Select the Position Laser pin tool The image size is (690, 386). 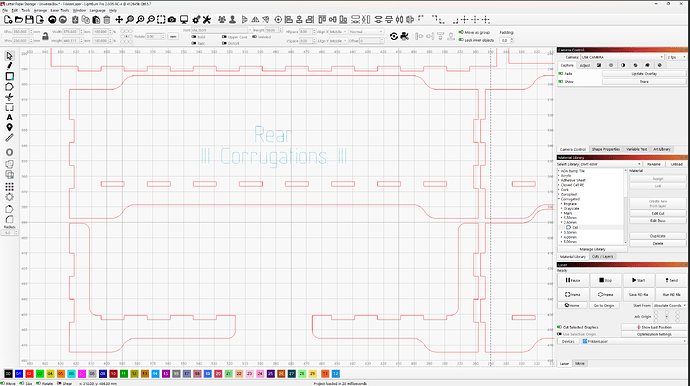pyautogui.click(x=9, y=128)
